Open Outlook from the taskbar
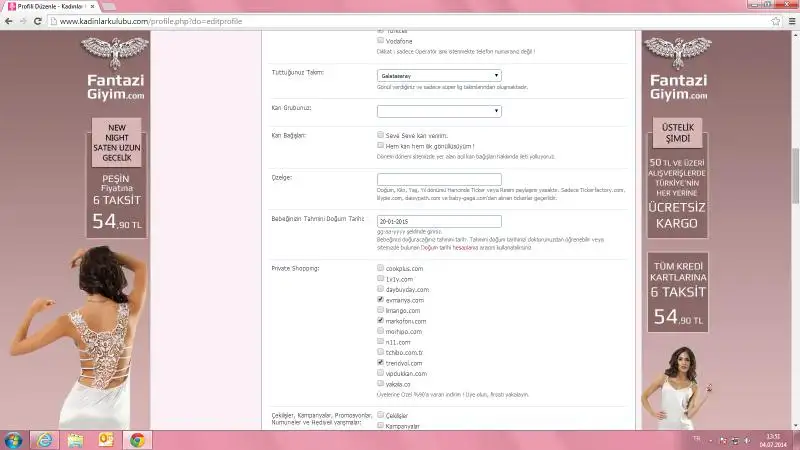This screenshot has height=450, width=800. click(106, 440)
